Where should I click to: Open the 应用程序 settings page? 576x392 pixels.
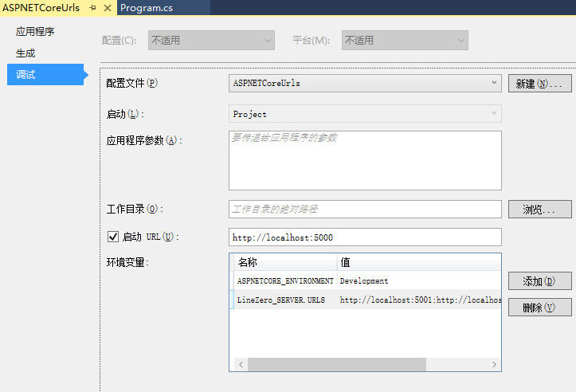35,32
